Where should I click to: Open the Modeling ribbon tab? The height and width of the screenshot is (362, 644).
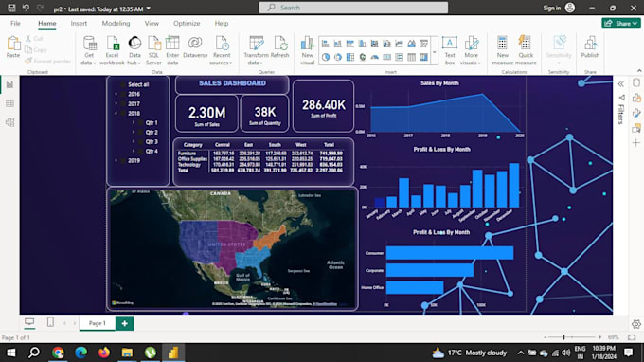[x=116, y=24]
